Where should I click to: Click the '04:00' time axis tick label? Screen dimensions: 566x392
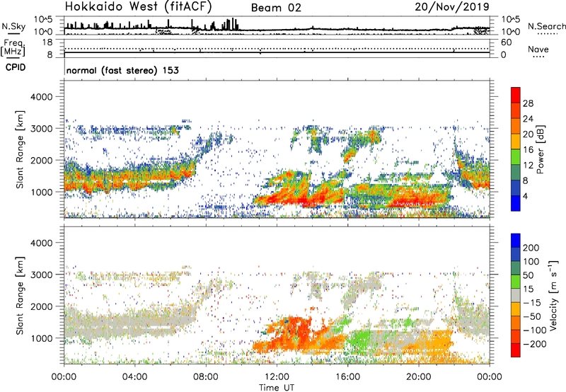point(134,377)
